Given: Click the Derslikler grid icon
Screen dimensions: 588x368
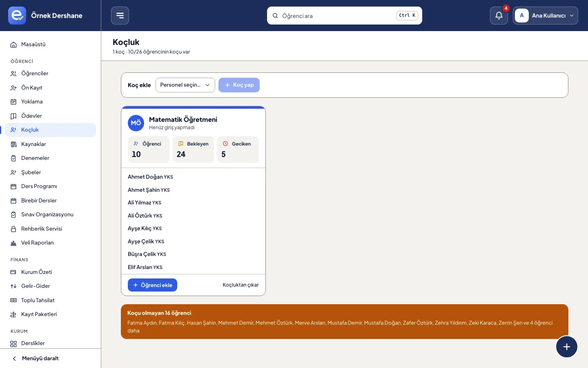Looking at the screenshot, I should coord(13,343).
